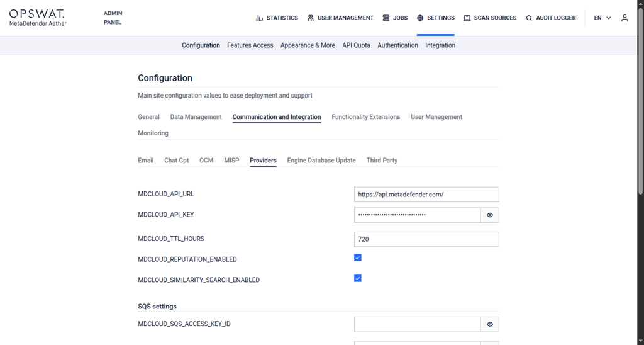
Task: Go to the API Quota settings link
Action: 356,45
